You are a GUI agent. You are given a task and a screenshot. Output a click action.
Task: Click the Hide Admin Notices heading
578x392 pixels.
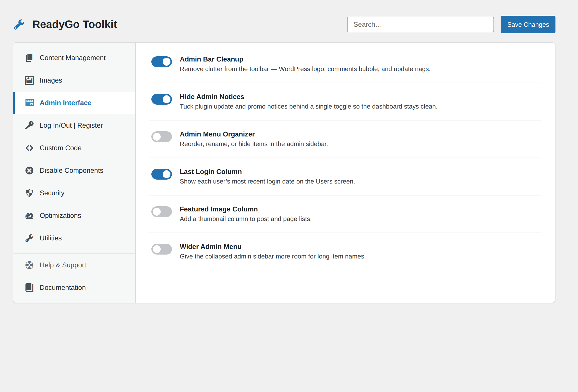[212, 97]
